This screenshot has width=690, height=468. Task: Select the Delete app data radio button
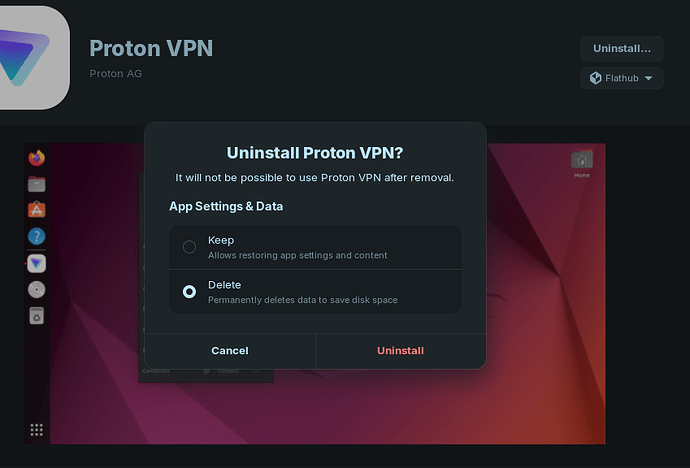tap(189, 292)
